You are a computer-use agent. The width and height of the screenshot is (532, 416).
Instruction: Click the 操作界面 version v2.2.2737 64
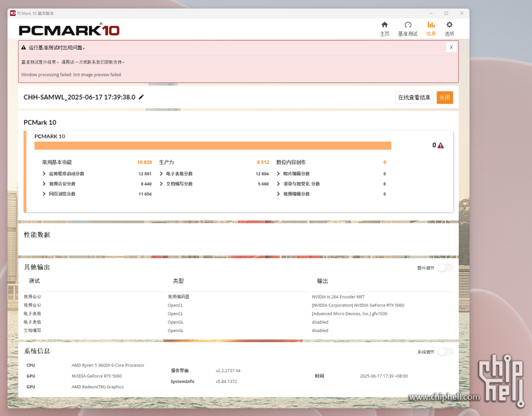pos(227,370)
